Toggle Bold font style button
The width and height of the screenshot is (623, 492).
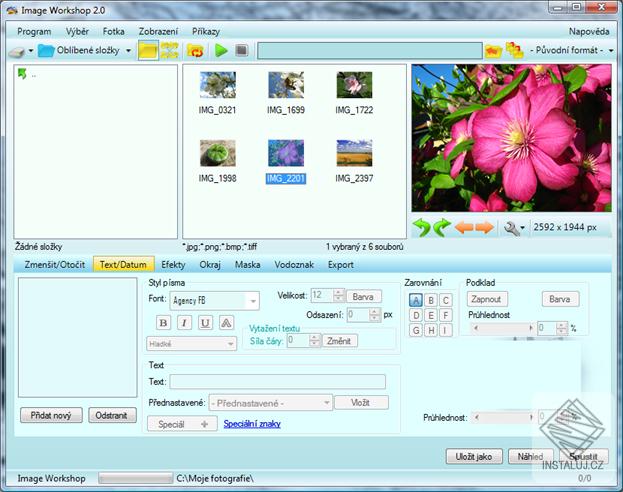(x=163, y=322)
